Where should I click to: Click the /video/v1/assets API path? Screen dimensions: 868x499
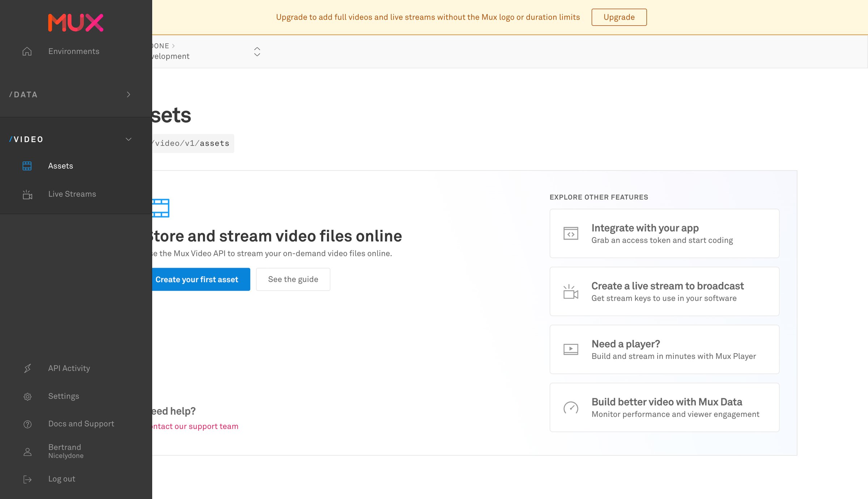click(192, 143)
